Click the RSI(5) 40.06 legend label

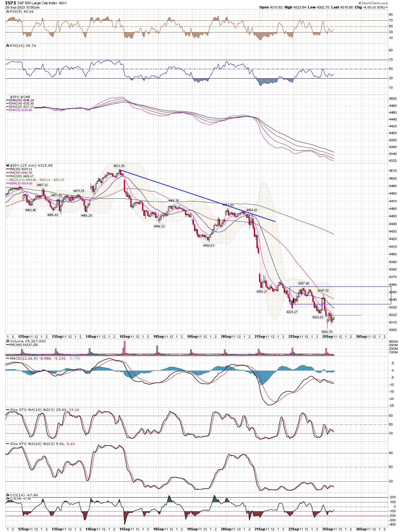[x=22, y=11]
